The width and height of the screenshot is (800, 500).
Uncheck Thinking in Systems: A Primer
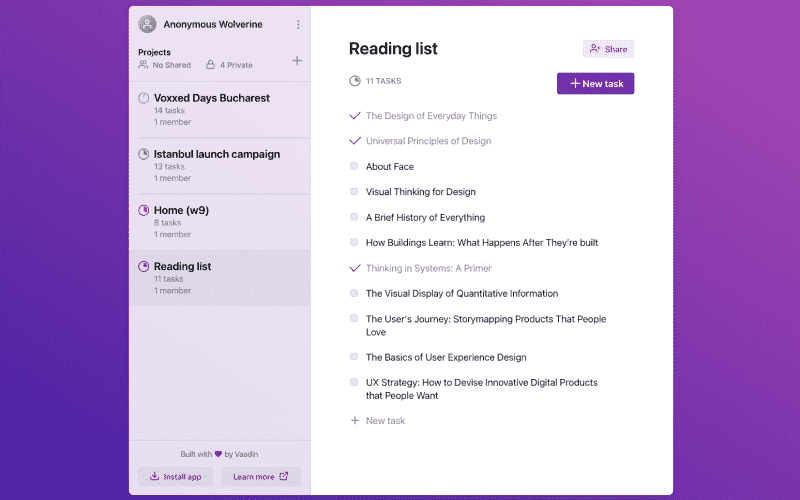(x=354, y=268)
